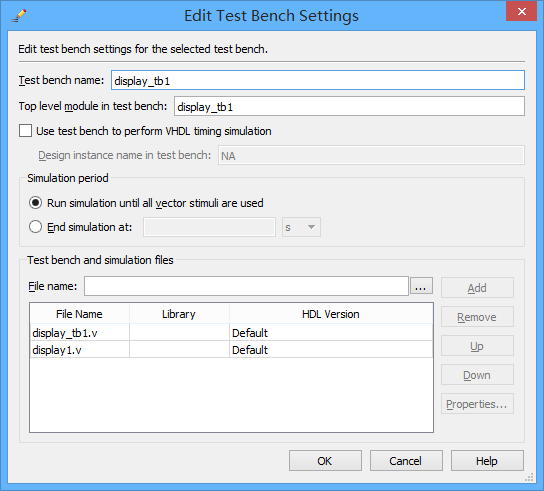Click the Add button
Image resolution: width=544 pixels, height=491 pixels.
coord(477,288)
